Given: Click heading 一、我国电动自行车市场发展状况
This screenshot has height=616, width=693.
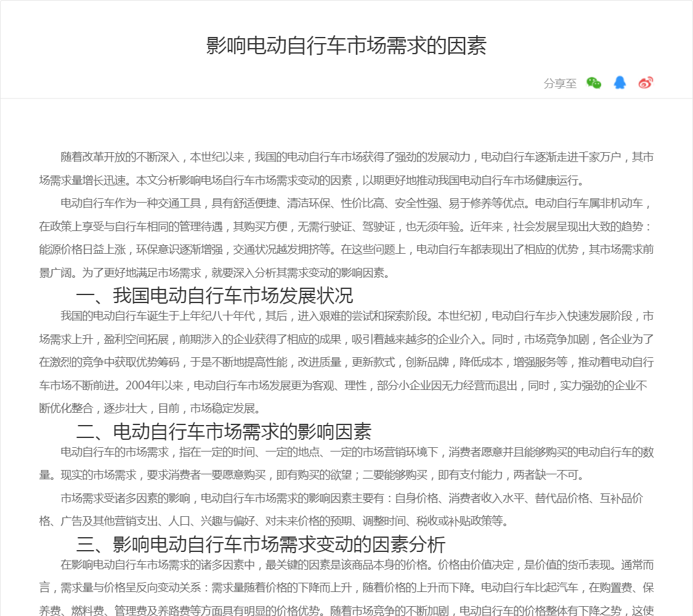Looking at the screenshot, I should pos(214,296).
